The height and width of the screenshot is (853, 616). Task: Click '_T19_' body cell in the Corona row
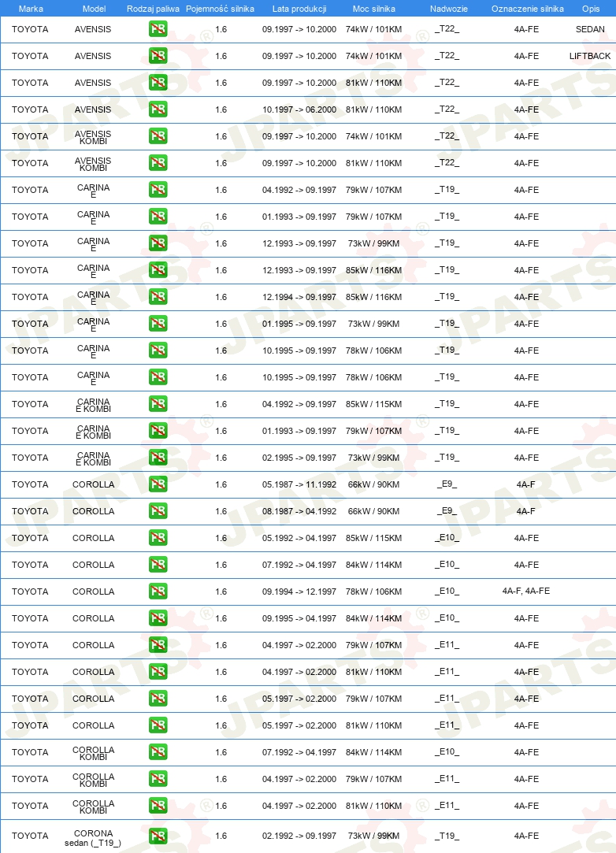[x=447, y=836]
